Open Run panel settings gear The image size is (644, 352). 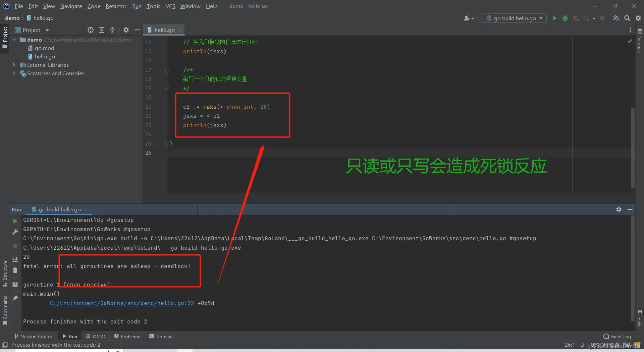(619, 209)
